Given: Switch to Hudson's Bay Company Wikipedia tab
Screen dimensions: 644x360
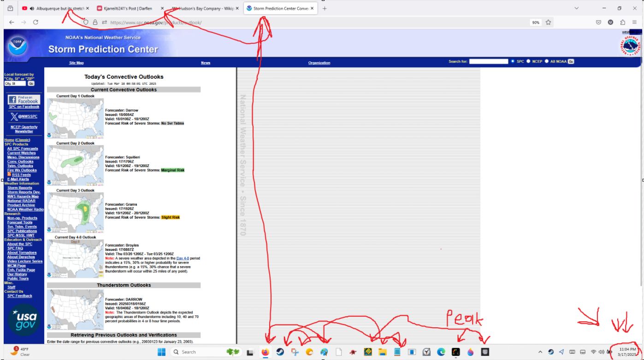Looking at the screenshot, I should pos(205,8).
